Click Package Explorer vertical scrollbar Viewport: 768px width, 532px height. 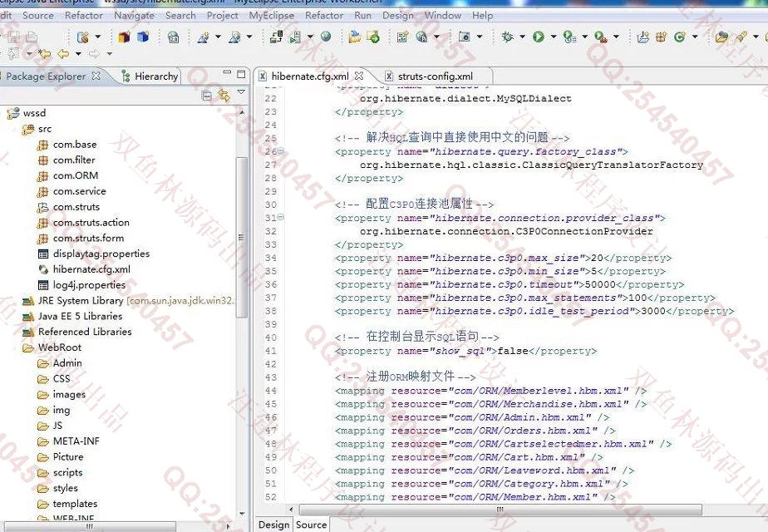coord(241,238)
